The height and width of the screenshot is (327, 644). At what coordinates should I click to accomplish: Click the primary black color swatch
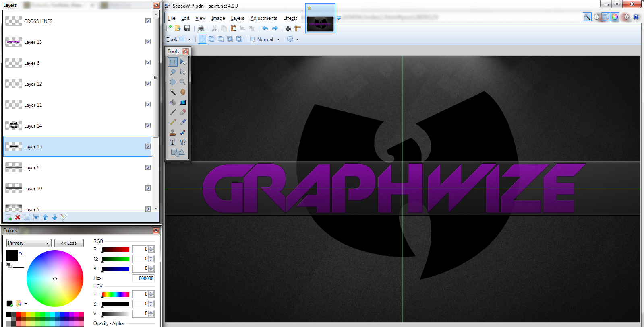pos(12,255)
